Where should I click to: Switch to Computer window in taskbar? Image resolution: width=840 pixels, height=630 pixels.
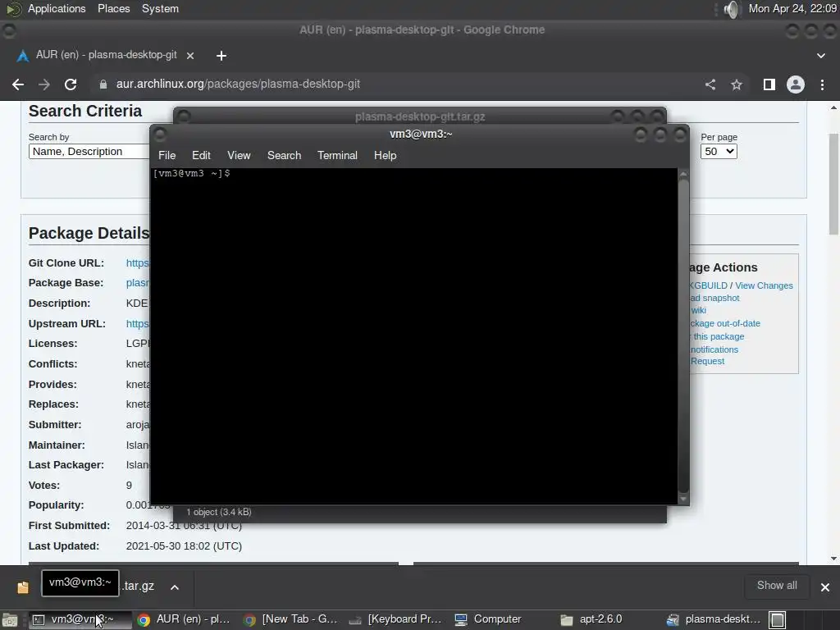[503, 619]
